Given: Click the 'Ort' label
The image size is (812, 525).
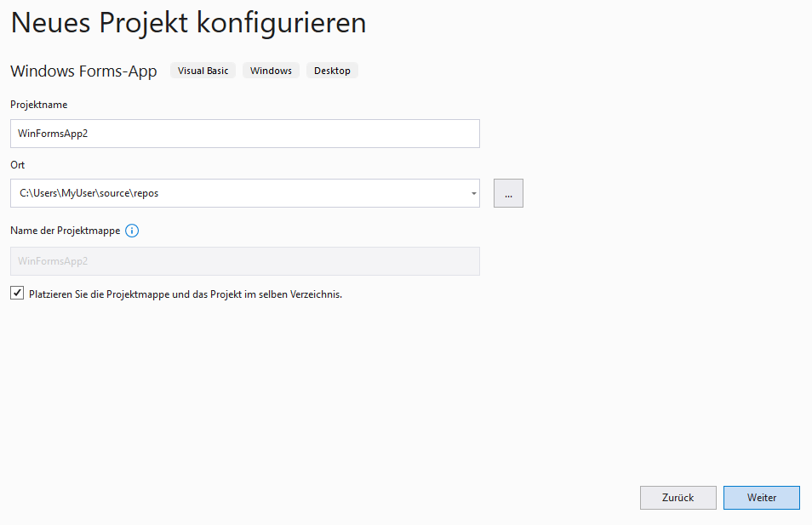Looking at the screenshot, I should tap(18, 164).
